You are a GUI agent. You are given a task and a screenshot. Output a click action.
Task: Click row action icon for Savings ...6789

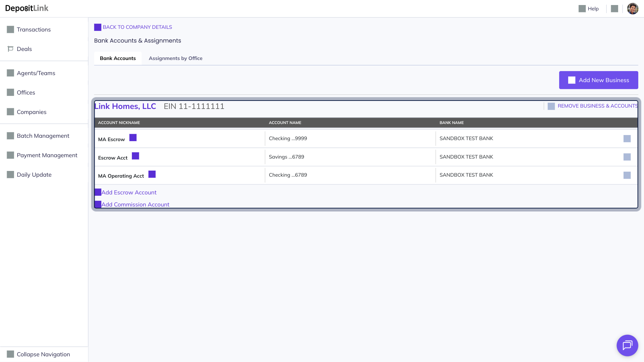[627, 157]
